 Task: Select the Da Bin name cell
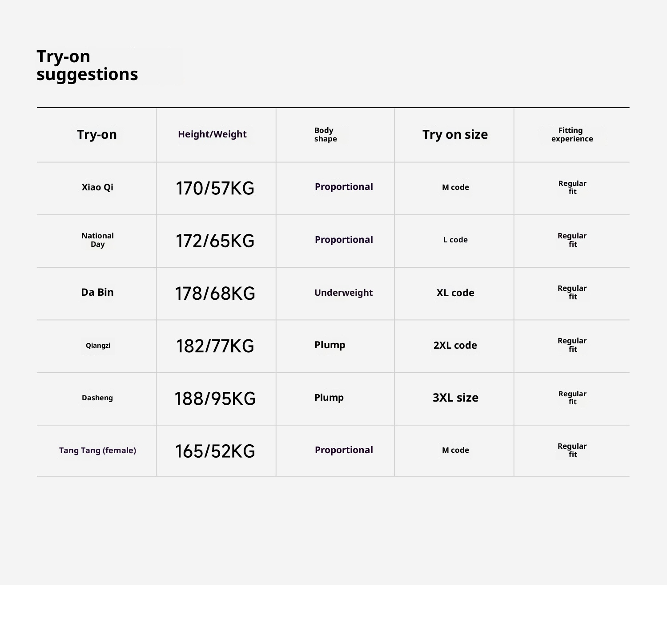tap(97, 292)
